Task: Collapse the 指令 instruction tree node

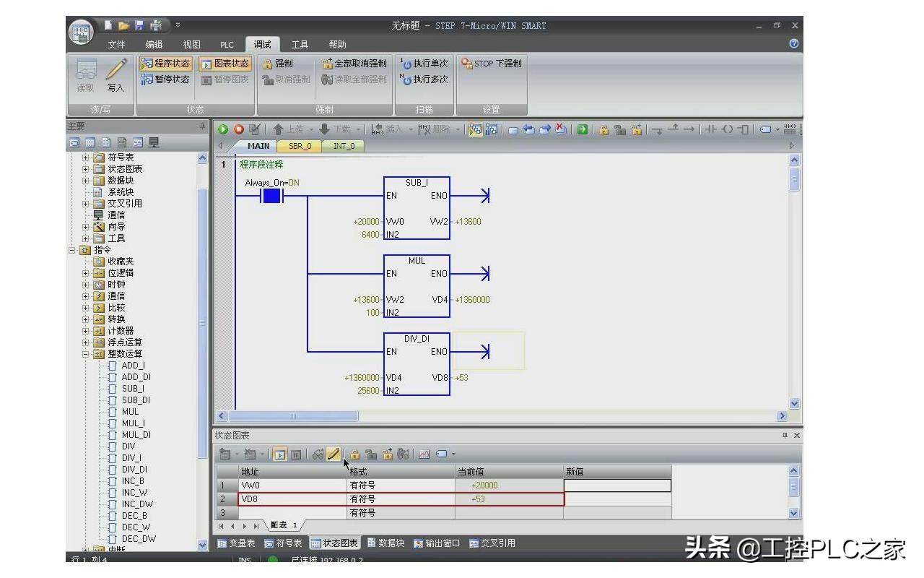Action: pyautogui.click(x=72, y=250)
